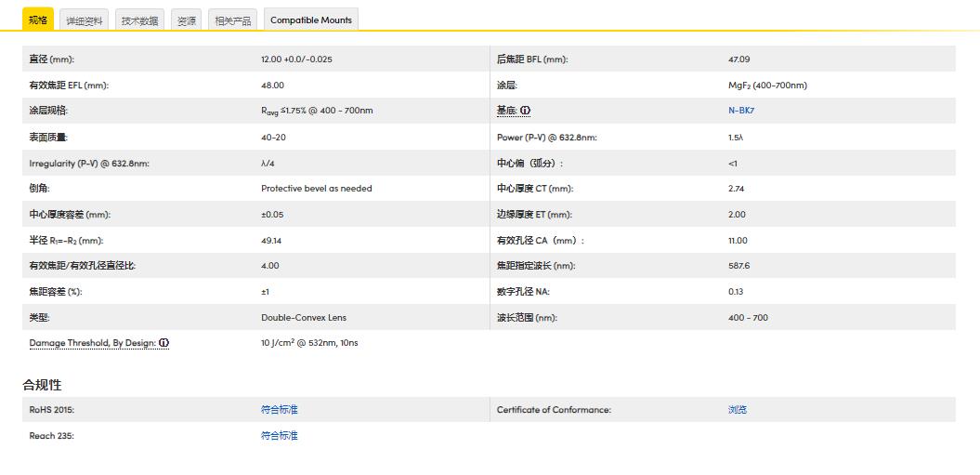Switch to the 详细资料 tab
Screen dimensions: 980x475
coord(85,20)
